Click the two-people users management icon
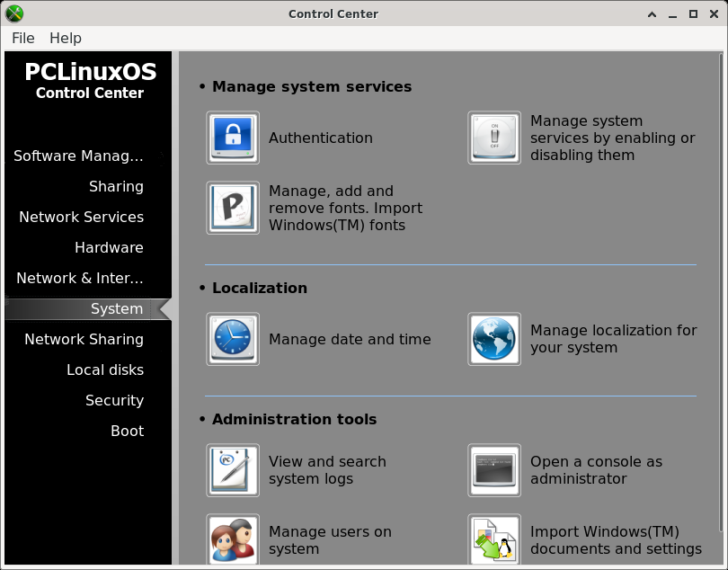 233,539
